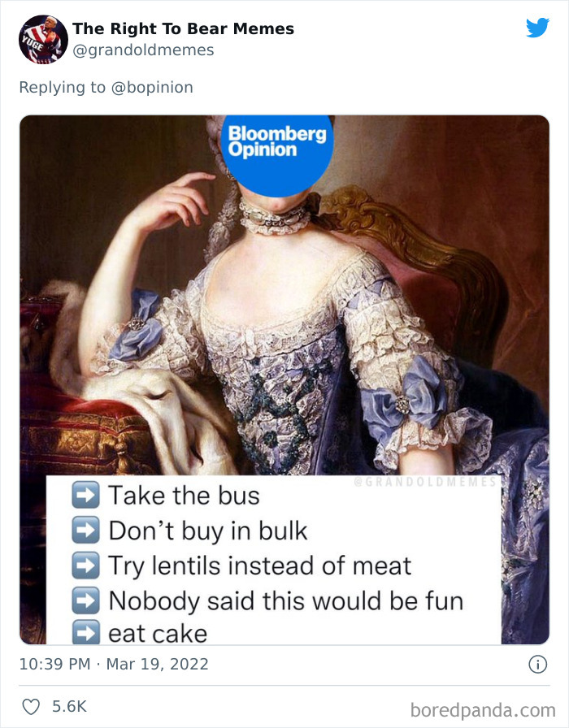The width and height of the screenshot is (569, 728).
Task: Open the boredpanda.com watermark link
Action: pos(483,710)
